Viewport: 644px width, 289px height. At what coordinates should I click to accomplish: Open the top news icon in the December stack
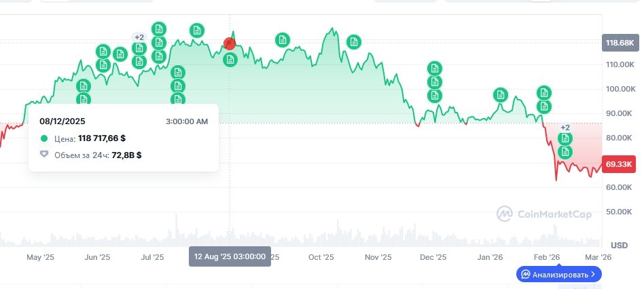coord(434,69)
